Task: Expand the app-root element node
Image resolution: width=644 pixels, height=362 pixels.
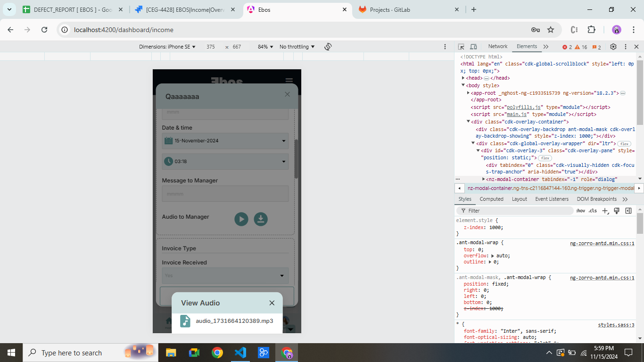Action: click(x=468, y=93)
